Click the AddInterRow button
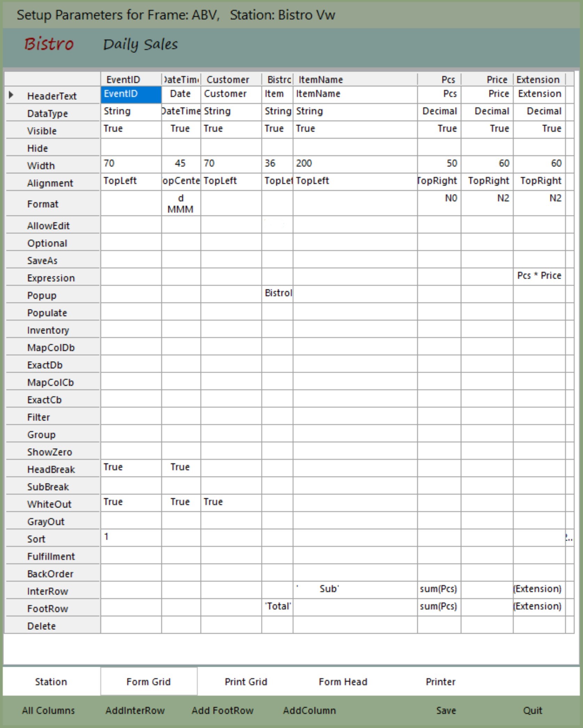This screenshot has height=728, width=583. click(x=135, y=710)
